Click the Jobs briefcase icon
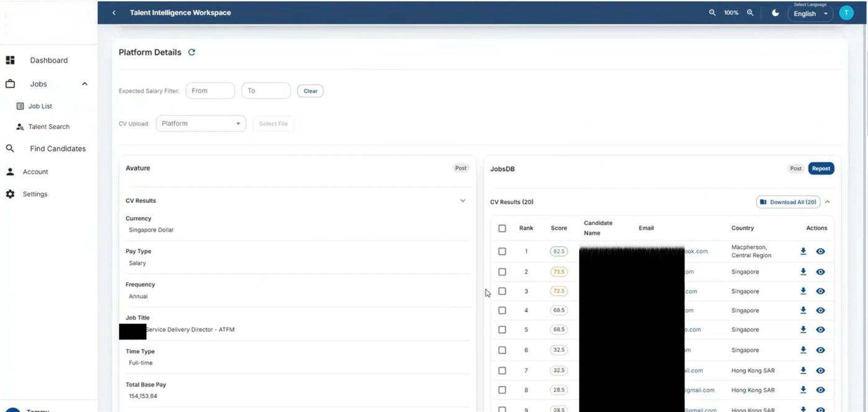The image size is (868, 412). pos(10,84)
